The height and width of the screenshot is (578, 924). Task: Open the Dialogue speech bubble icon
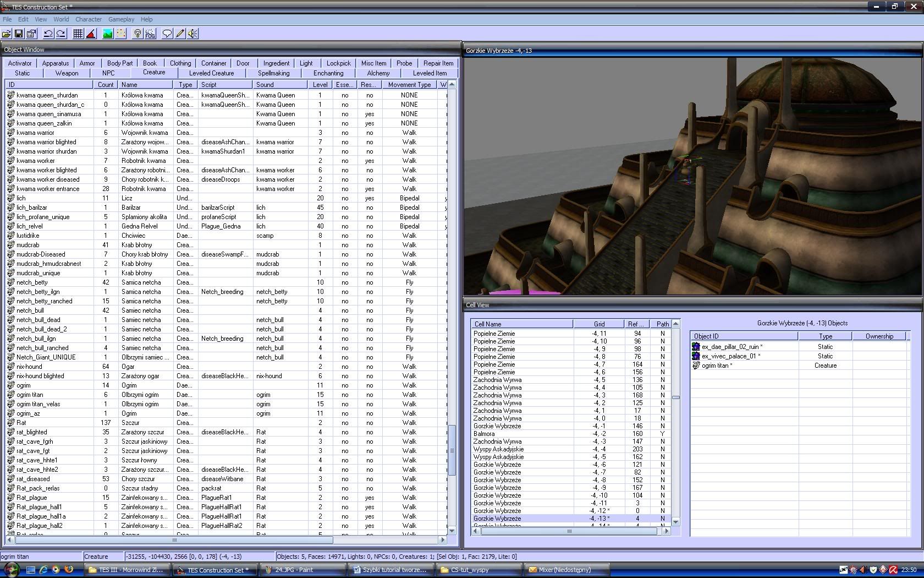coord(167,34)
